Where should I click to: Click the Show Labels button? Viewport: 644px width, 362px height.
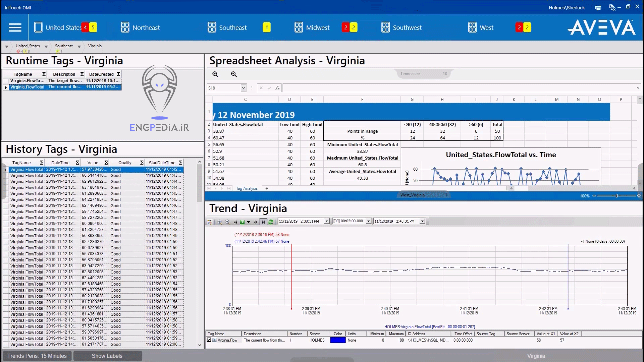coord(107,356)
